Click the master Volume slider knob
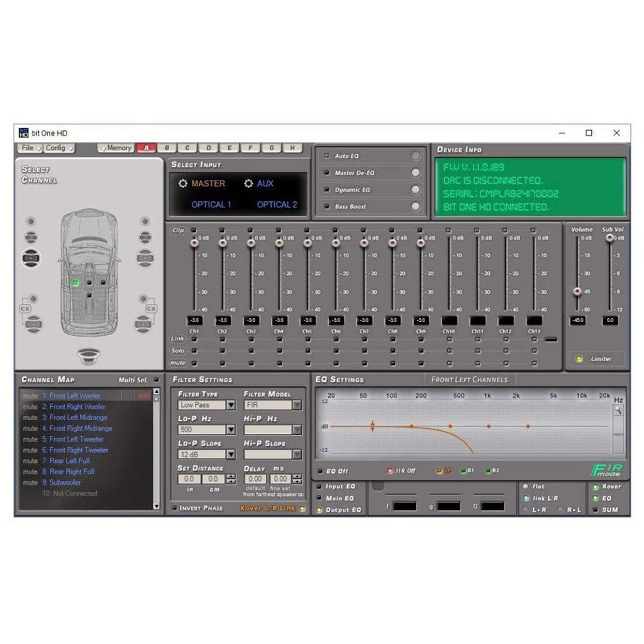 577,291
